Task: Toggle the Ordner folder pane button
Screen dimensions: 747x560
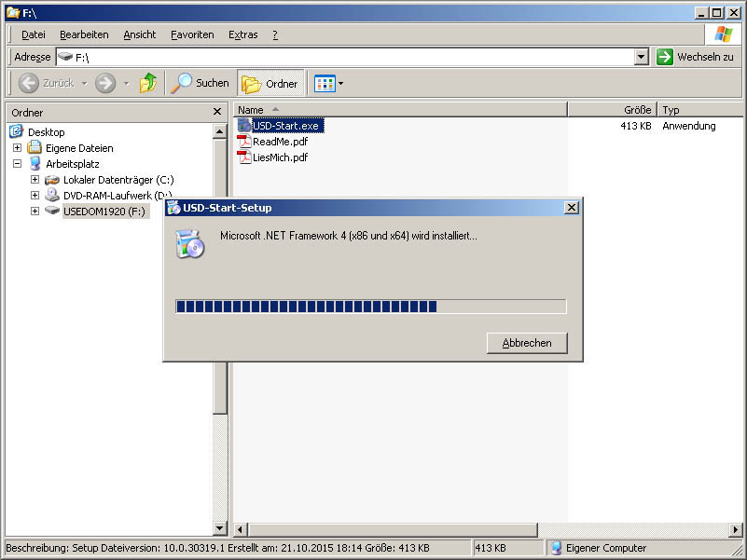Action: [x=270, y=84]
